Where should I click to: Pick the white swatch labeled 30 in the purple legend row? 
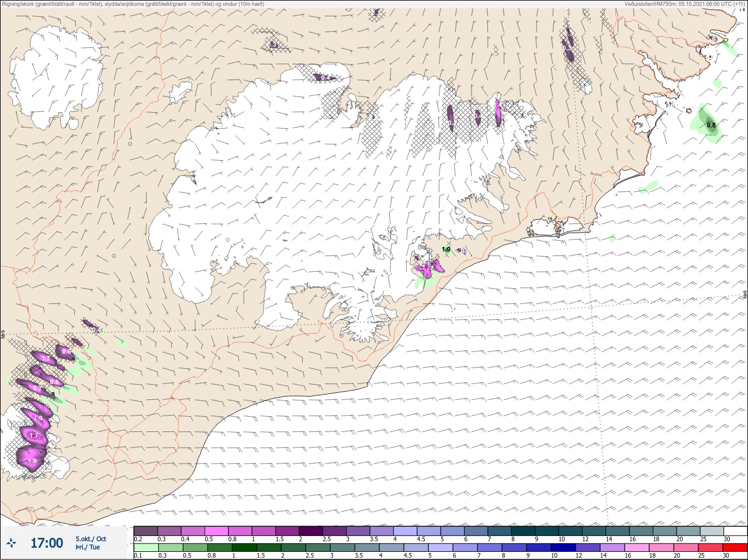(x=735, y=531)
